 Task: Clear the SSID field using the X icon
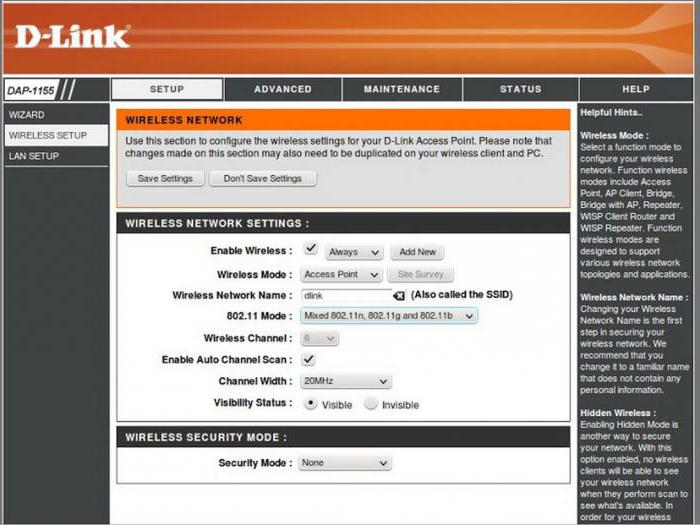[399, 296]
